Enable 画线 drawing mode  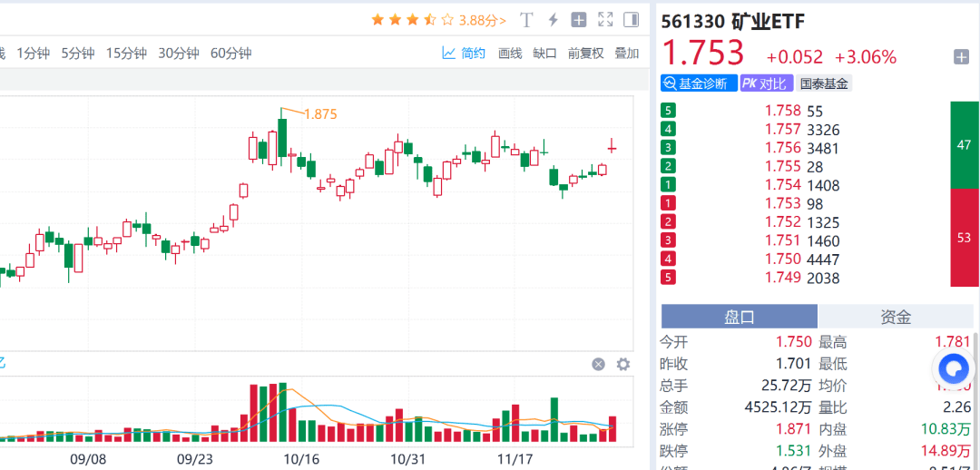click(x=510, y=54)
